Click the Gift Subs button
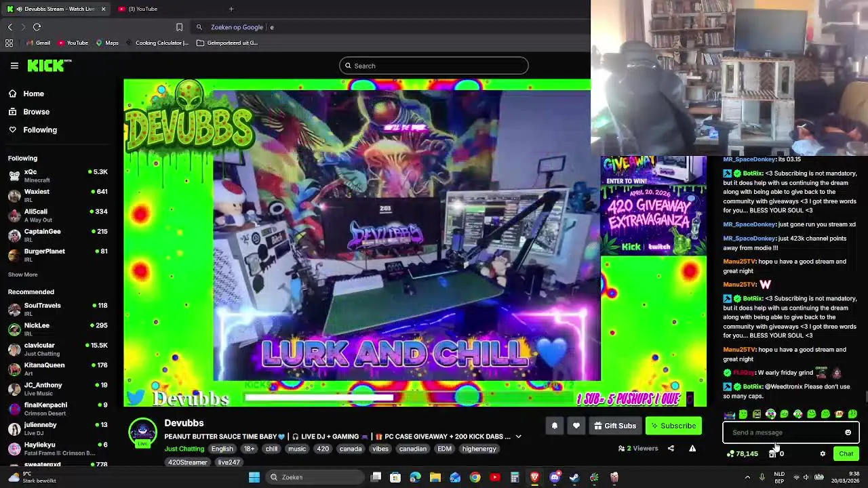Image resolution: width=868 pixels, height=488 pixels. click(x=615, y=426)
